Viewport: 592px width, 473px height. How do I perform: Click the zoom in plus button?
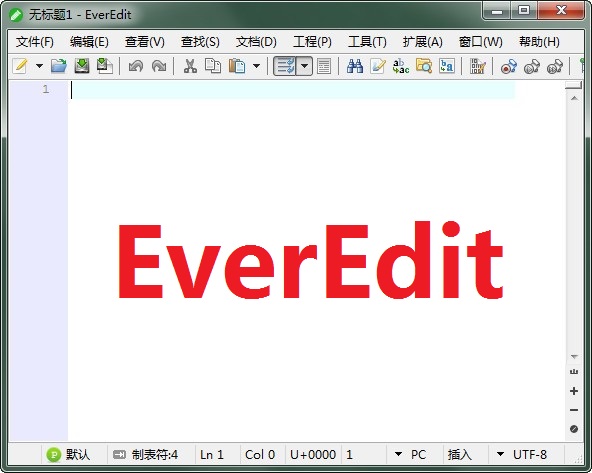click(574, 391)
